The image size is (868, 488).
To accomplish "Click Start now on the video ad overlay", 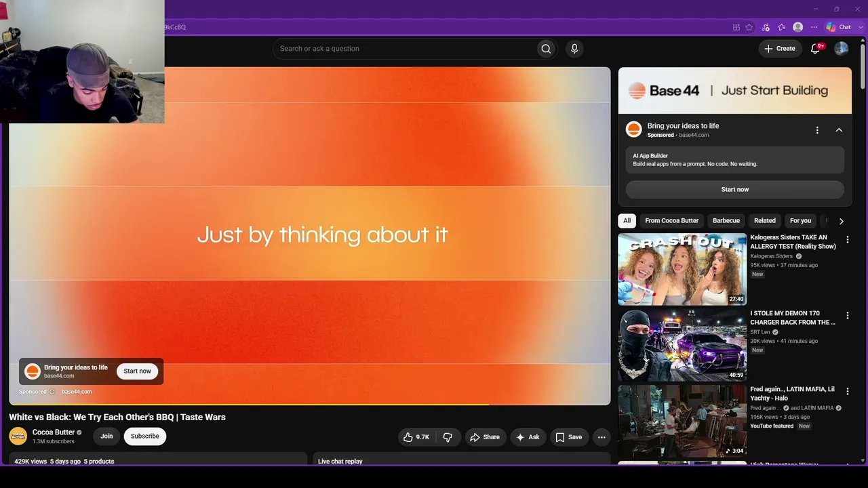I will [x=138, y=371].
